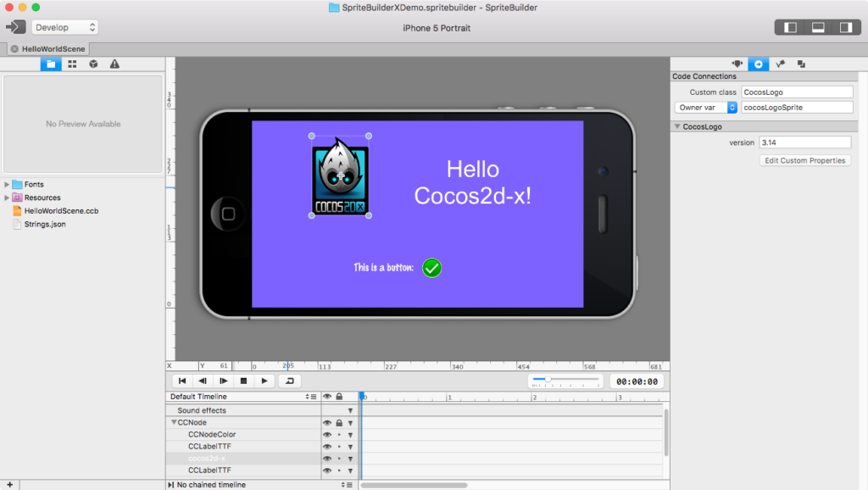
Task: Open the Item Physics inspector tab
Action: point(779,64)
